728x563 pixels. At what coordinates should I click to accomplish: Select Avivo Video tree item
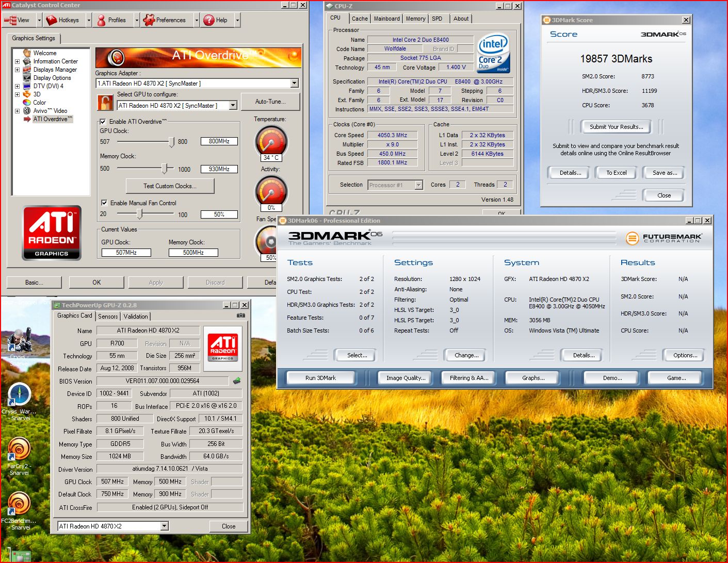[x=50, y=111]
